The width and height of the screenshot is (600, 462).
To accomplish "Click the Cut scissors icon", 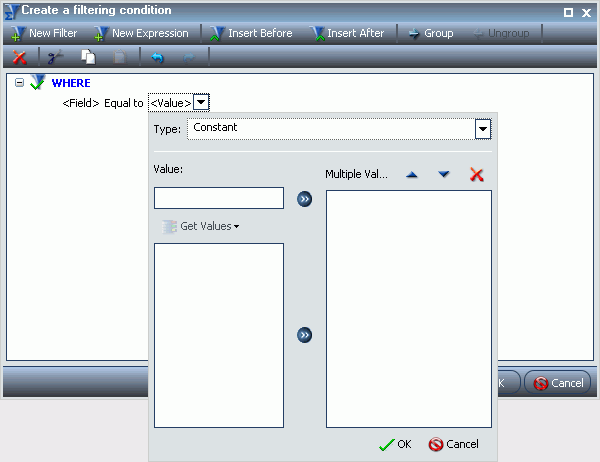I will (55, 57).
